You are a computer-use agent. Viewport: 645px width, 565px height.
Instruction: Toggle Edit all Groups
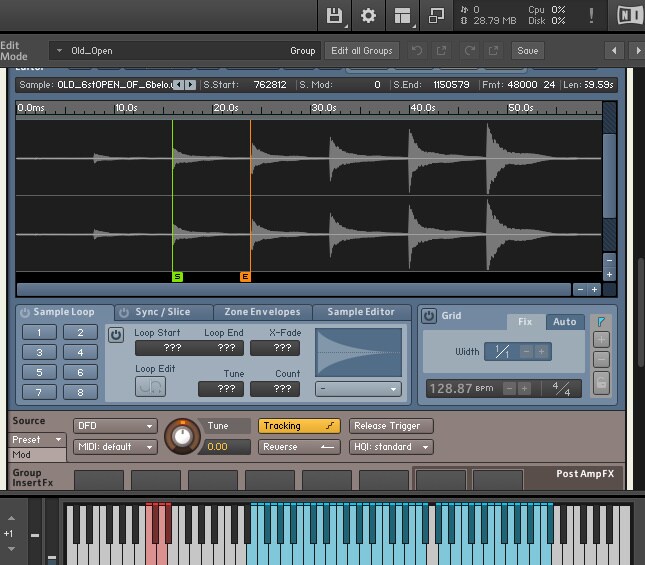pos(362,51)
